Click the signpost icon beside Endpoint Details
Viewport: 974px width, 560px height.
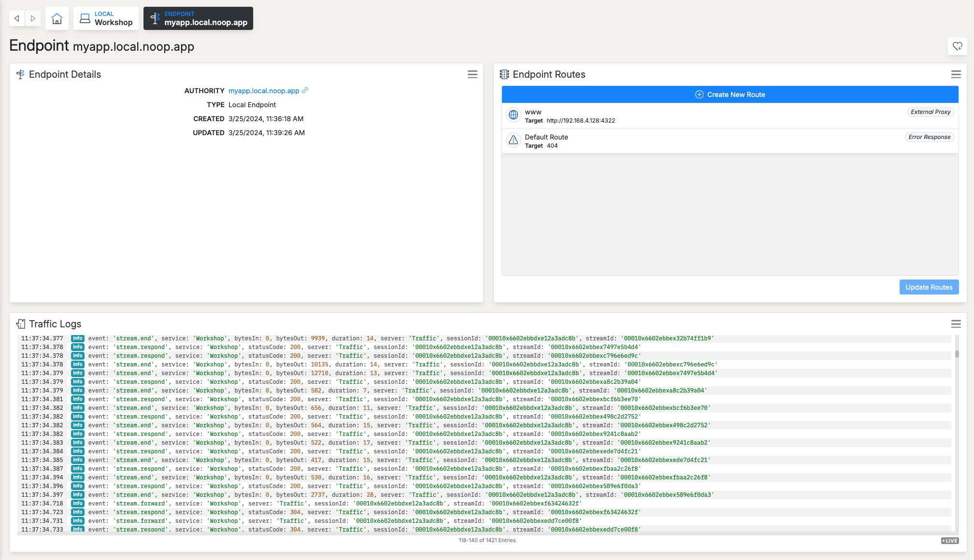point(20,74)
